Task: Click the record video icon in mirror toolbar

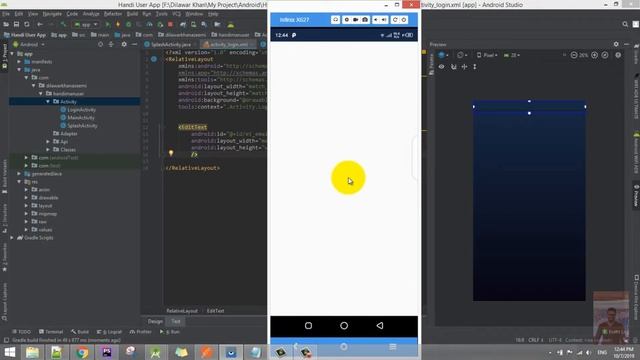Action: pyautogui.click(x=356, y=20)
